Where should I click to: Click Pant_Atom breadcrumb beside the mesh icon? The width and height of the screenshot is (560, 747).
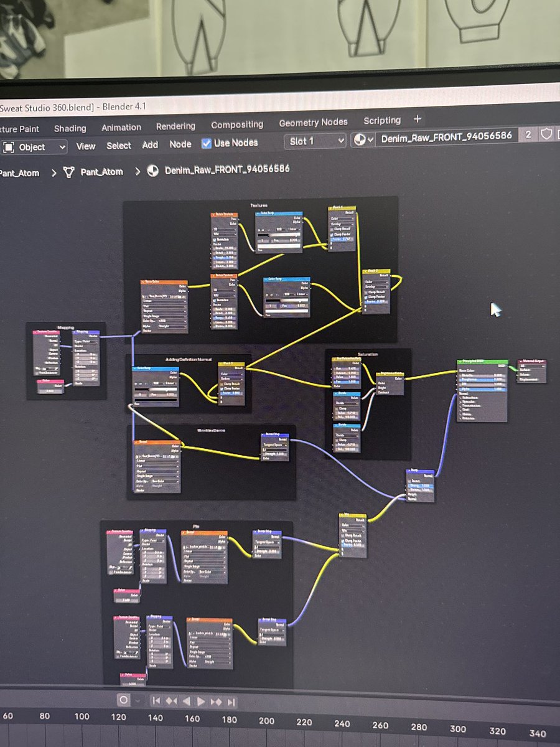tap(102, 172)
